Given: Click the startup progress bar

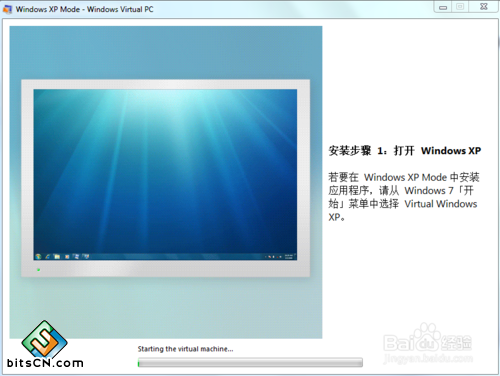Looking at the screenshot, I should (250, 362).
